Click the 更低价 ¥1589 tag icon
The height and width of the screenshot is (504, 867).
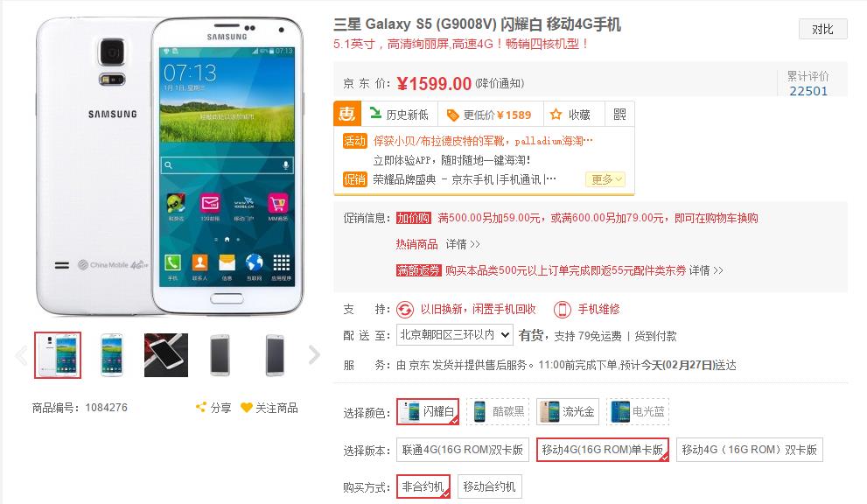pos(453,115)
